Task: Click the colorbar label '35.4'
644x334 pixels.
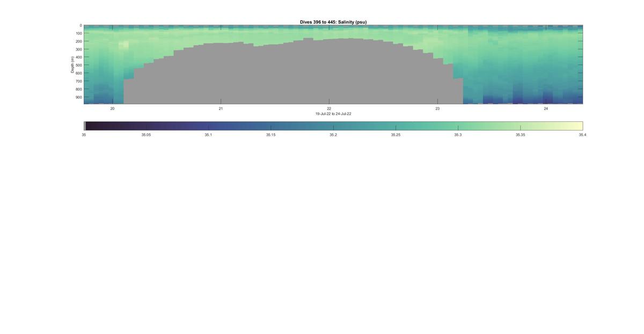Action: [x=582, y=135]
